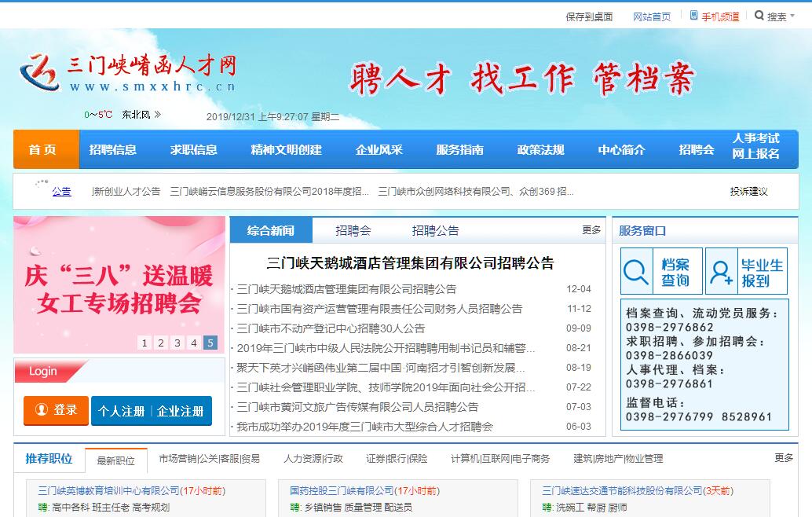The image size is (812, 517).
Task: Select banner slide number 3
Action: (177, 343)
